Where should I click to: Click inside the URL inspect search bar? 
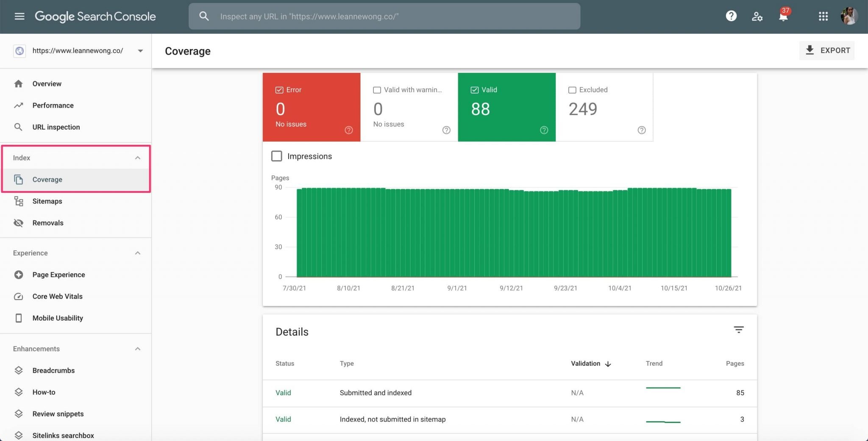(384, 16)
